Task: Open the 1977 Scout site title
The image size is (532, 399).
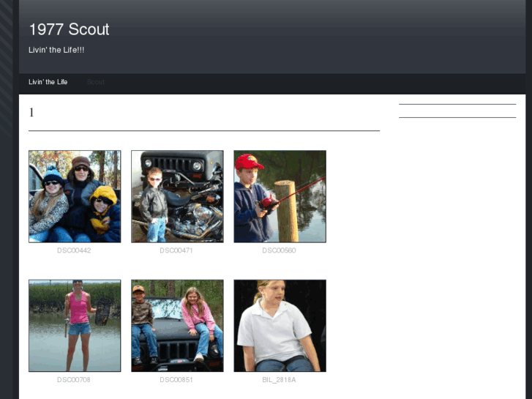Action: [x=70, y=29]
